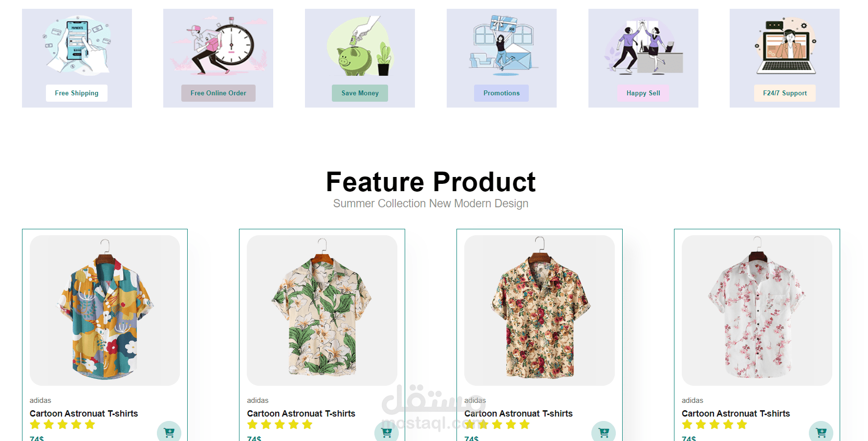Click star rating on the first product

click(x=63, y=424)
